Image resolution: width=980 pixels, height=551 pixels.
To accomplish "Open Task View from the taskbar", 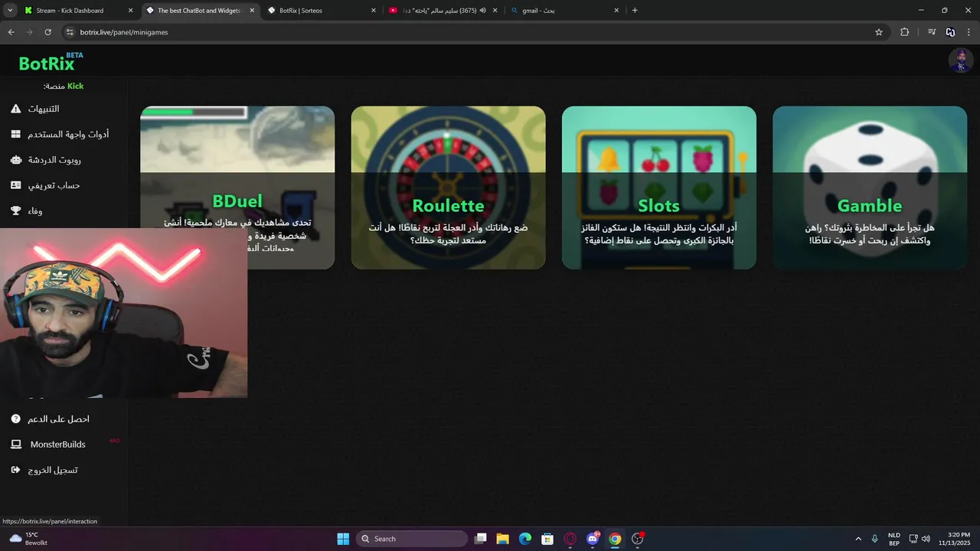I will (x=480, y=539).
